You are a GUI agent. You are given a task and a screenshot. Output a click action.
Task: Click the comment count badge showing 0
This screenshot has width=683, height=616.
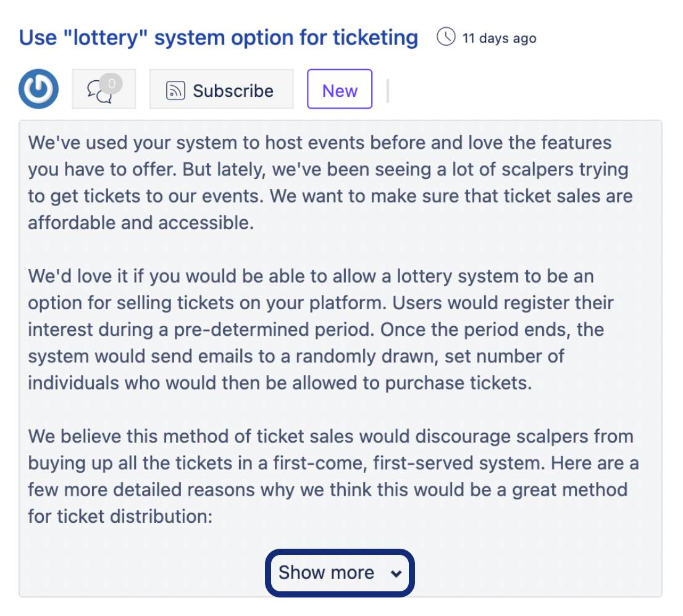point(112,83)
